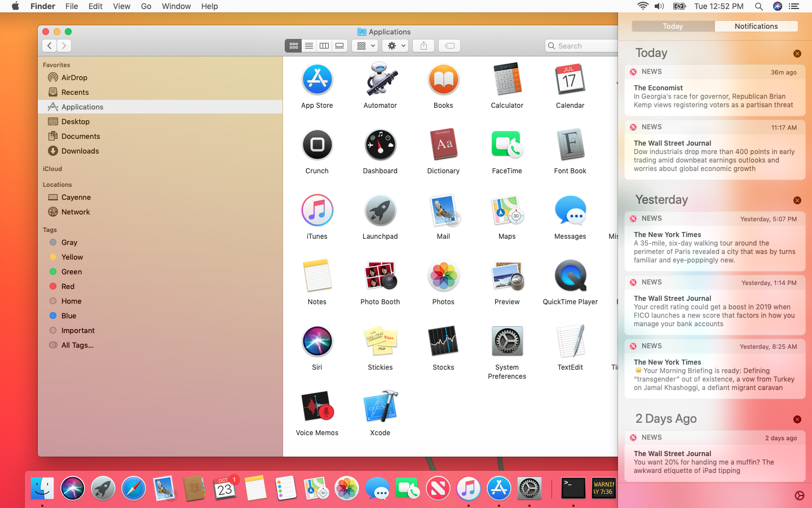Open Voice Memos in Applications
812x508 pixels.
[317, 406]
